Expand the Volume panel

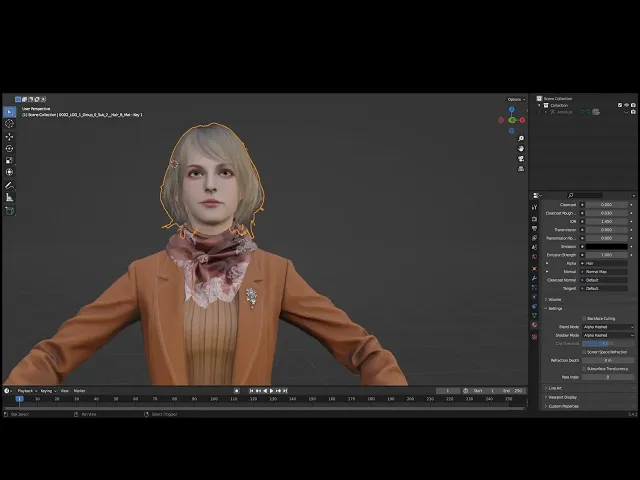(x=546, y=300)
